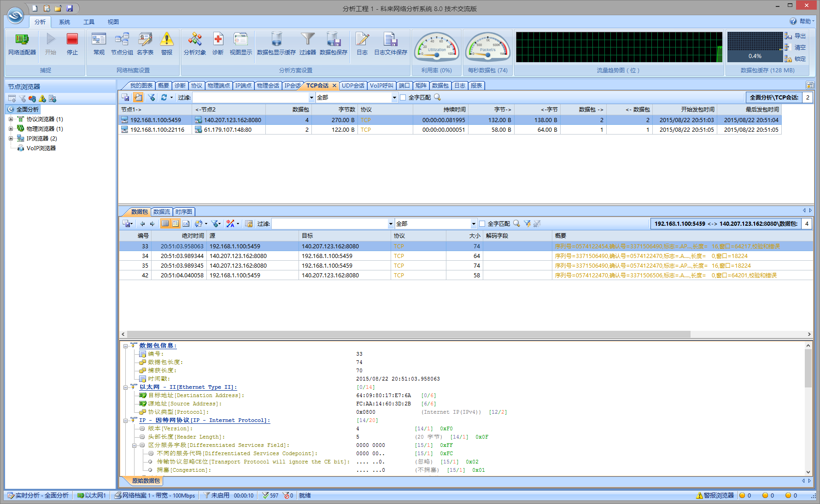This screenshot has height=504, width=820.
Task: Click the 导出 export button
Action: click(796, 36)
